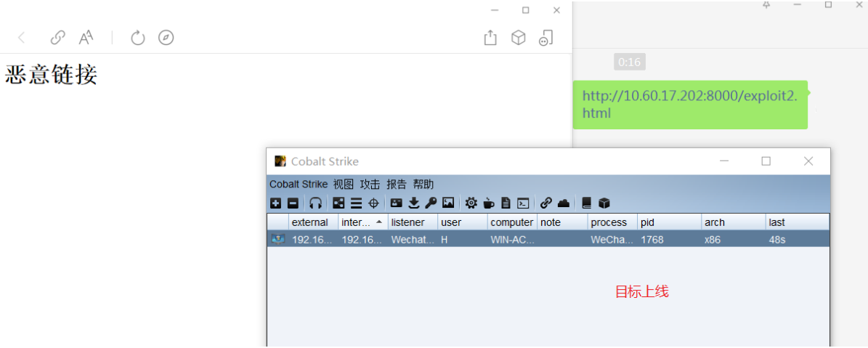Screen dimensions: 868x348
Task: Select the user H cell
Action: (x=463, y=240)
